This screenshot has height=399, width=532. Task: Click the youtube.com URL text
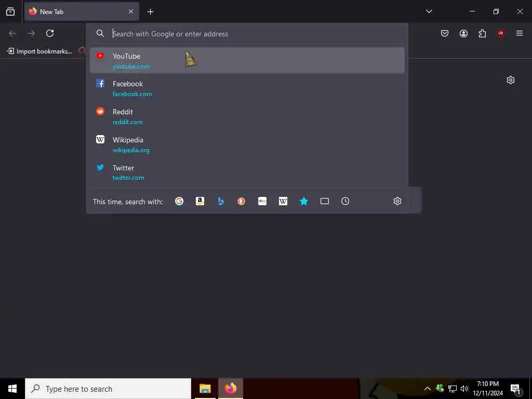(131, 66)
